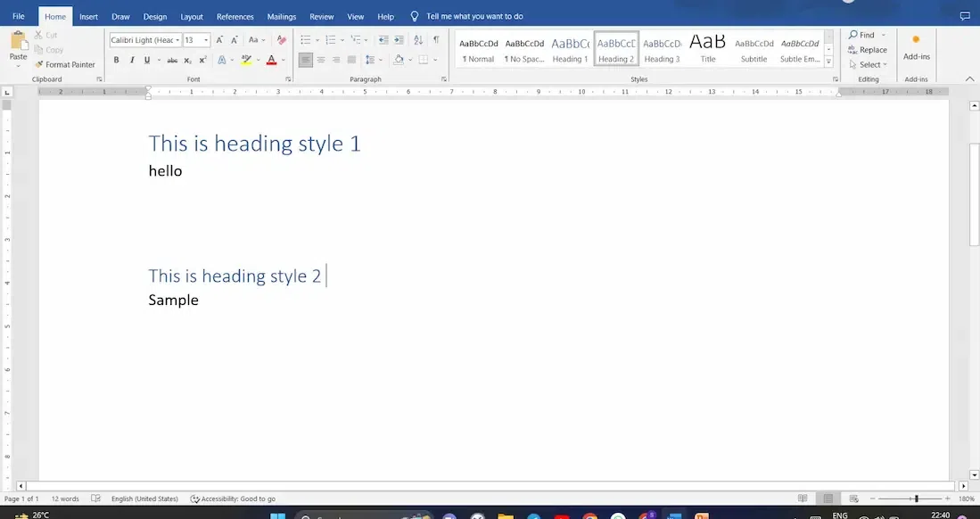Open Text Effects and Typography
Screen dimensions: 980x519
point(221,60)
